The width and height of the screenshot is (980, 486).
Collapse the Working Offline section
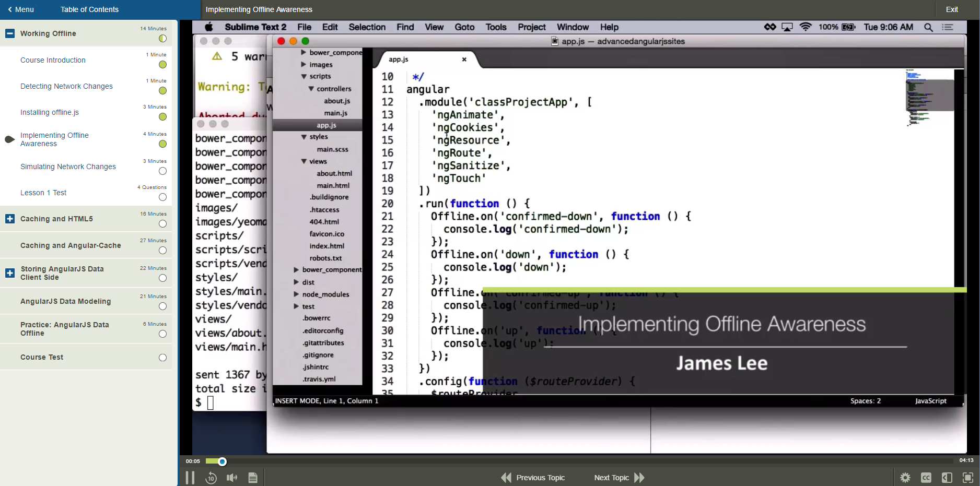[10, 33]
